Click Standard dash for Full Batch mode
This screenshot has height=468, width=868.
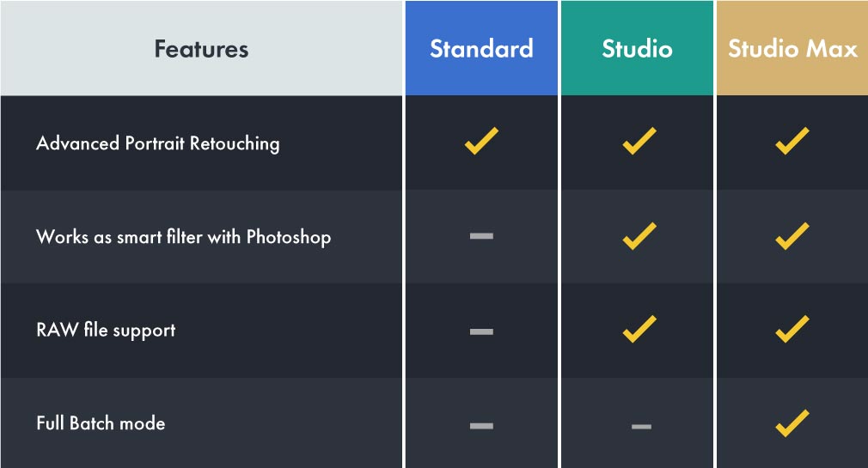point(481,425)
